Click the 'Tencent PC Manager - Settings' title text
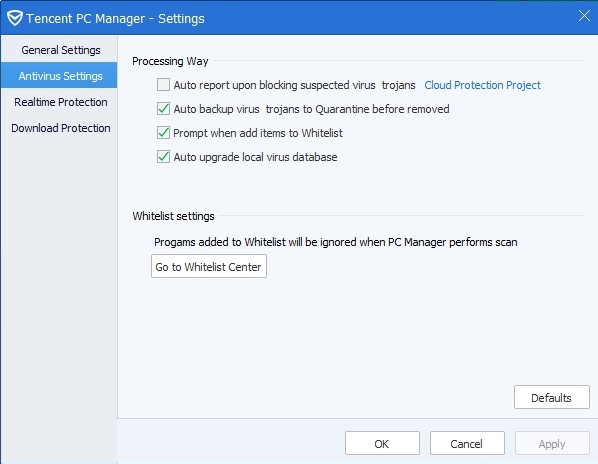Screen dimensions: 598x464 coord(115,19)
